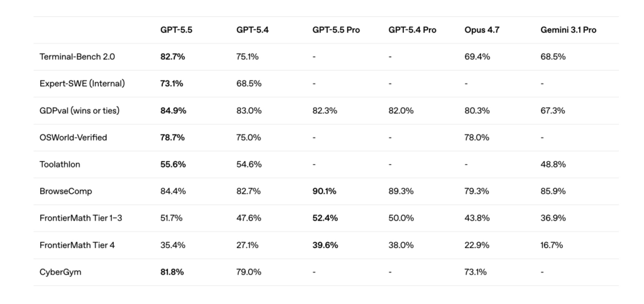Select the 67.3% Gemini GDPval cell
Screen dimensions: 644x304
pos(553,111)
